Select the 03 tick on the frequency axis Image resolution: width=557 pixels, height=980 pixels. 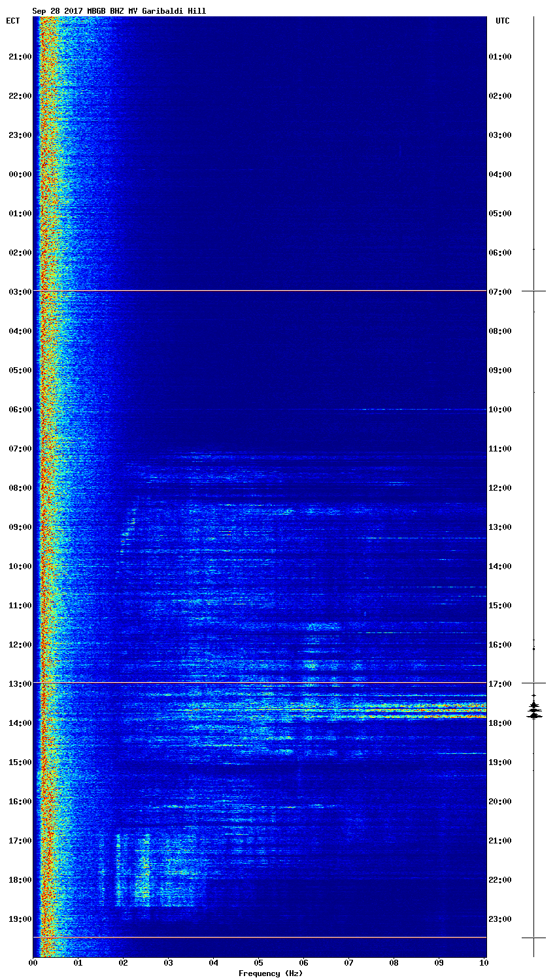(x=168, y=963)
